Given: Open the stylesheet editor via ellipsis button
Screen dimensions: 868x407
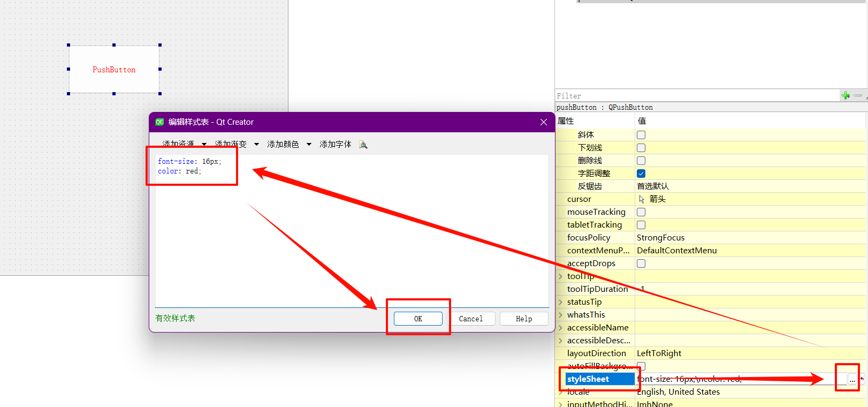Looking at the screenshot, I should (852, 379).
